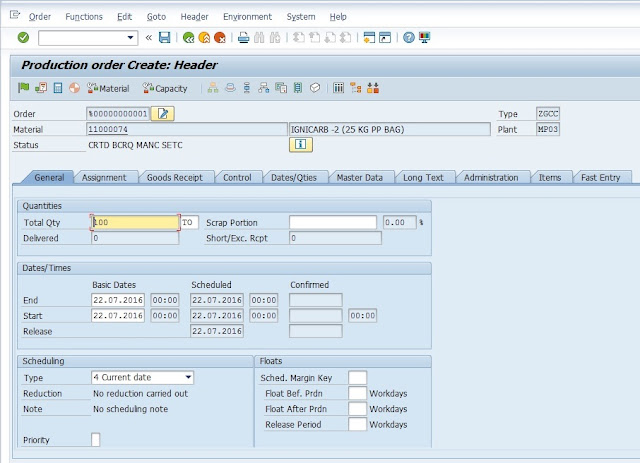Open the Order menu
640x463 pixels.
pos(40,17)
